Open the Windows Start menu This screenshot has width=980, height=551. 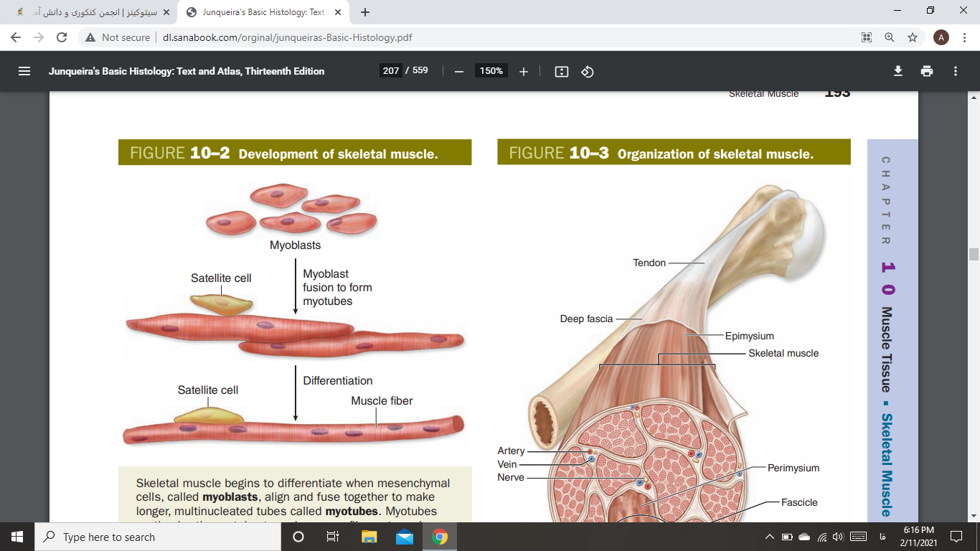(17, 537)
